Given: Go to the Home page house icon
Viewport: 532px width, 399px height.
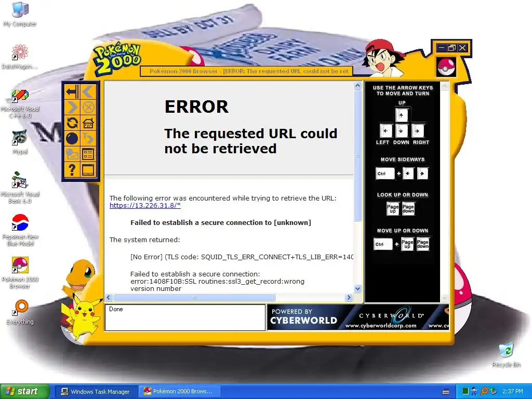Looking at the screenshot, I should point(88,123).
